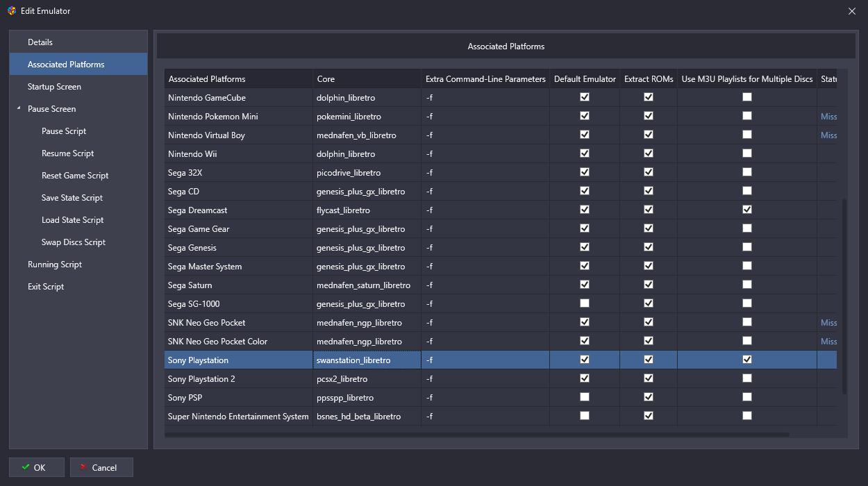Uncheck Default Emulator for Sega Genesis
Viewport: 868px width, 486px height.
coord(585,247)
